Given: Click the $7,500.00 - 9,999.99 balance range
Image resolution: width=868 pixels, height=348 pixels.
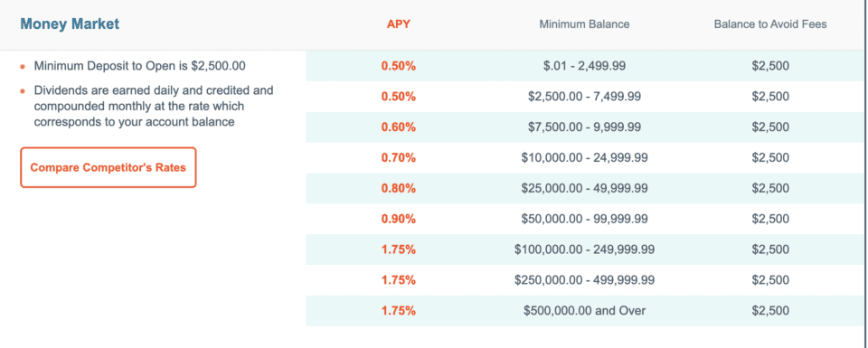Looking at the screenshot, I should click(585, 127).
